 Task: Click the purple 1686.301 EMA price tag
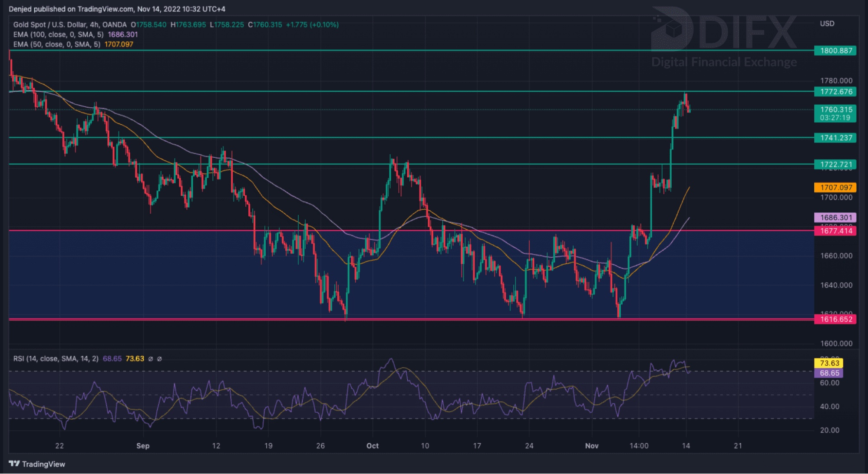[x=835, y=218]
